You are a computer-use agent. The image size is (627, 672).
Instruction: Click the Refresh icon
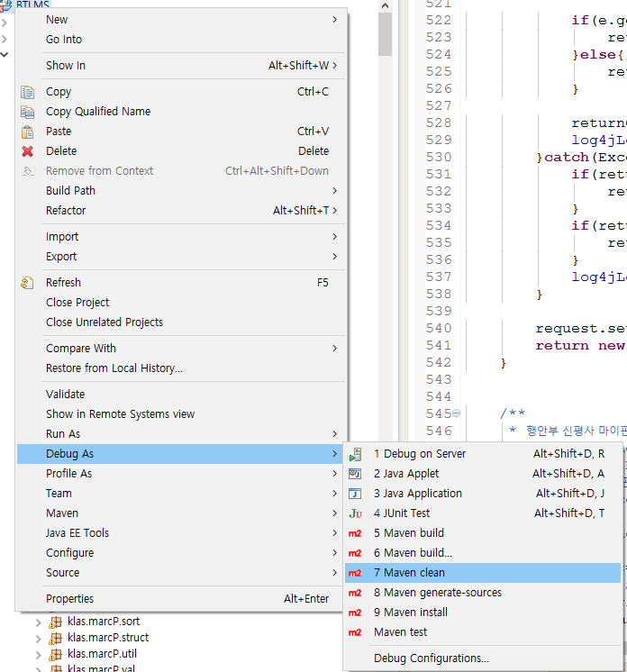(x=27, y=283)
